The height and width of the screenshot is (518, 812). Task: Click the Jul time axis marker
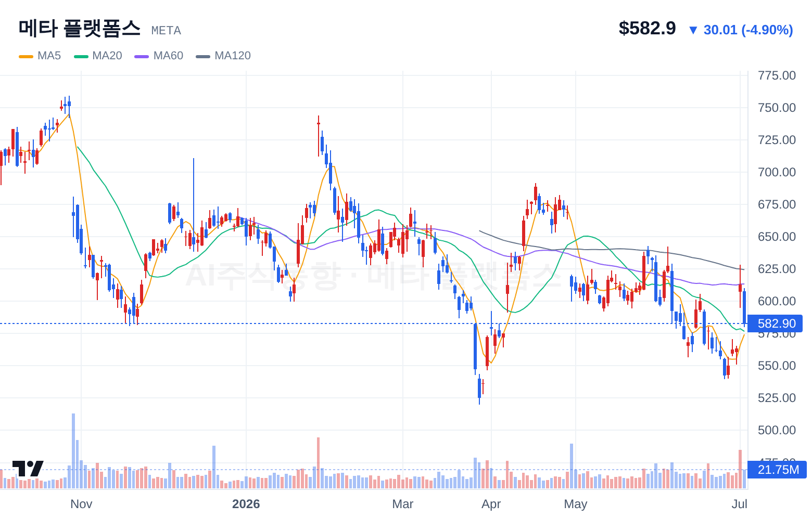coord(740,504)
